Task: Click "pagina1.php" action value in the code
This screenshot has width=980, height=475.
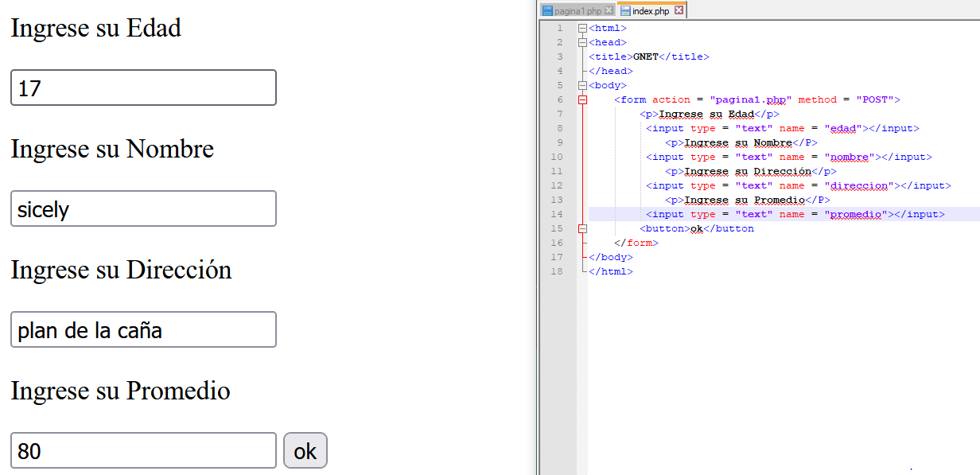Action: tap(751, 99)
